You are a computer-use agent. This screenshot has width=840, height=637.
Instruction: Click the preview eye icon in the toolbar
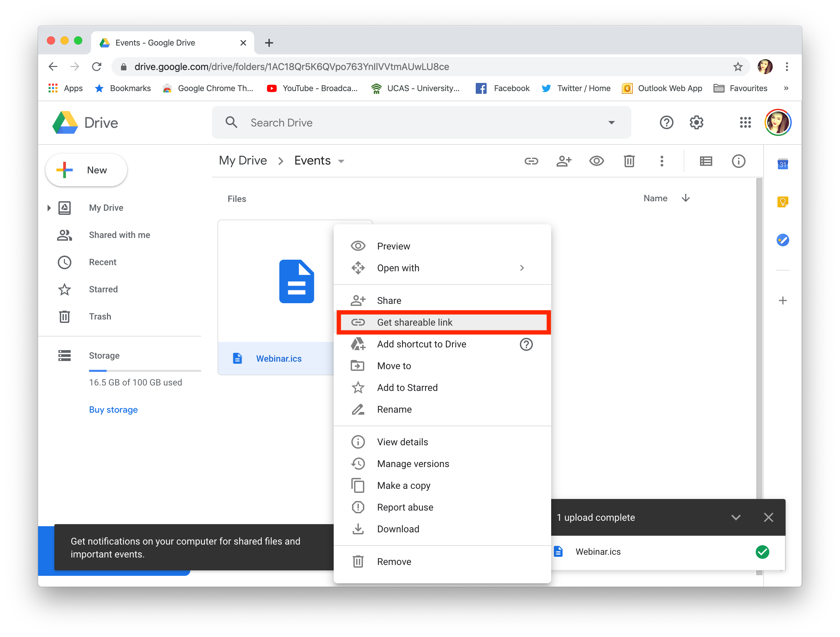[x=596, y=161]
